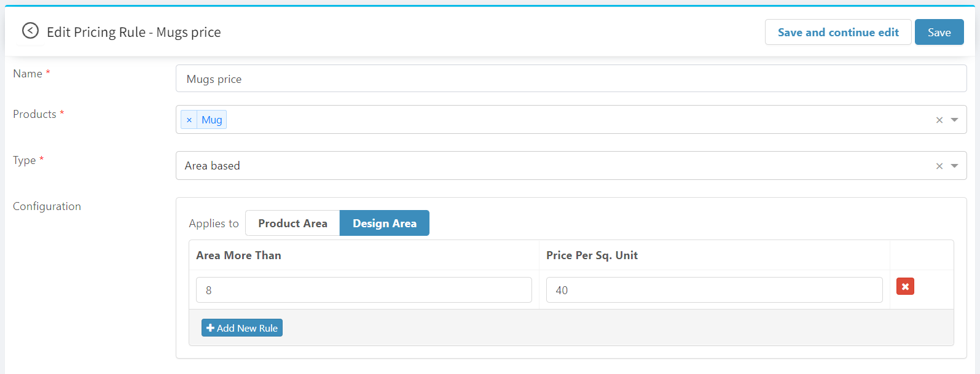Delete the pricing rule row

(x=905, y=287)
